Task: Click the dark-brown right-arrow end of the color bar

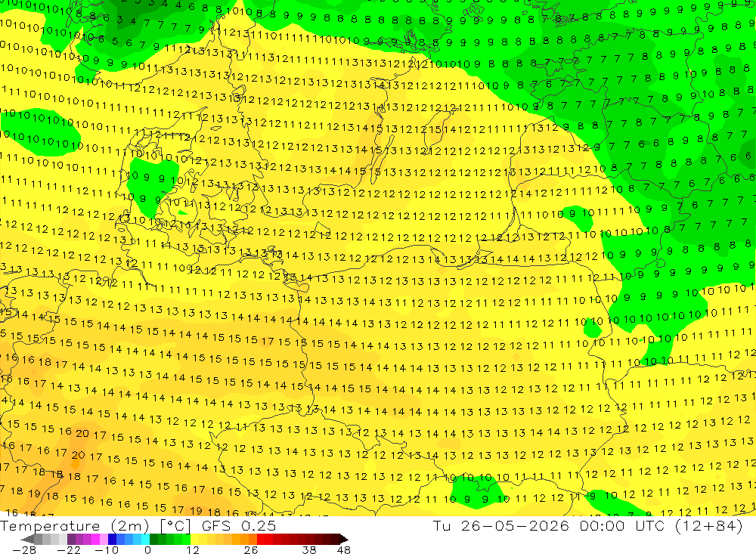Action: [344, 539]
